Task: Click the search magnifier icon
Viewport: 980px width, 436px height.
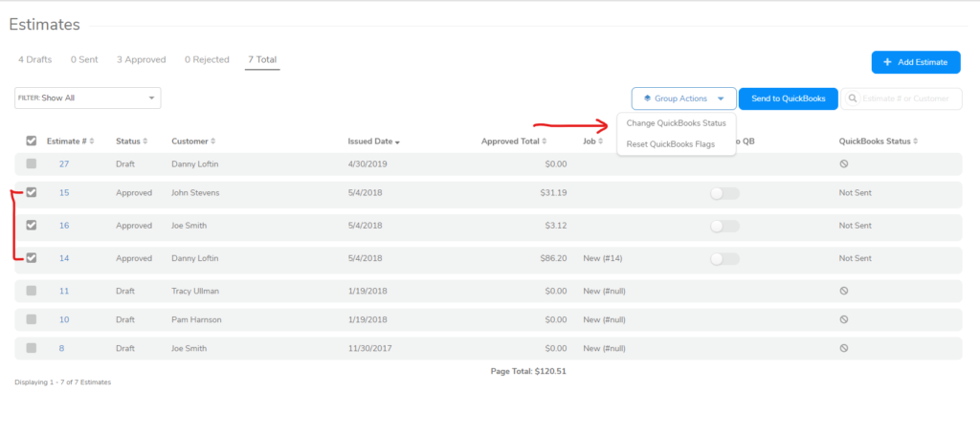Action: (853, 98)
